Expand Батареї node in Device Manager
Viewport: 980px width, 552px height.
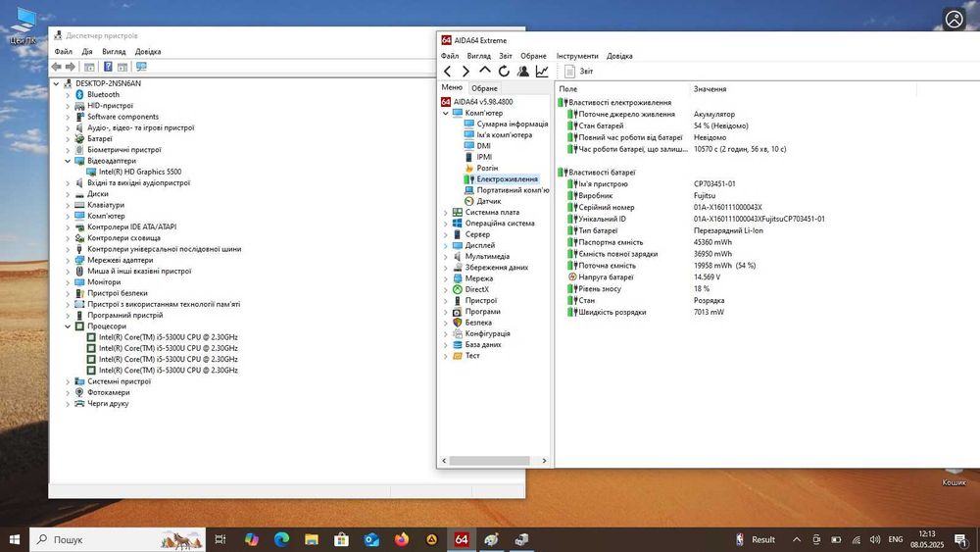point(68,139)
